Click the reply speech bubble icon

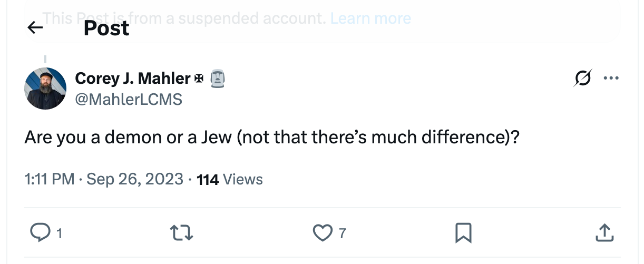point(39,232)
